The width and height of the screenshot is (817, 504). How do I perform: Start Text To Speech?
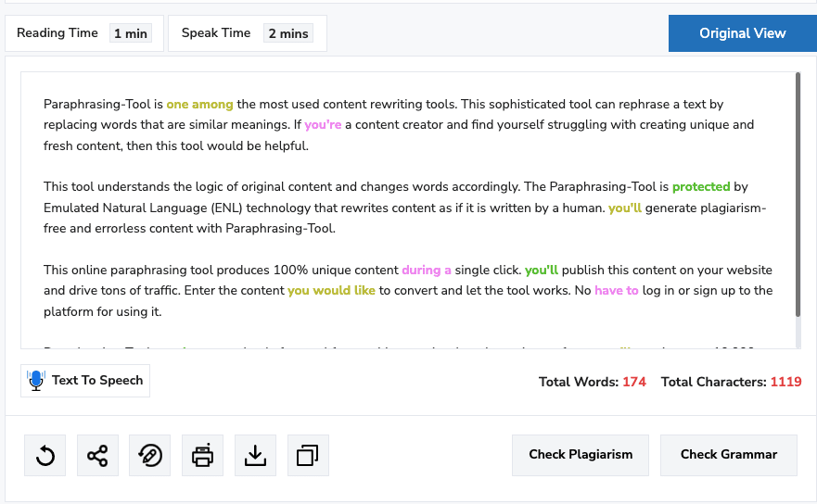85,381
